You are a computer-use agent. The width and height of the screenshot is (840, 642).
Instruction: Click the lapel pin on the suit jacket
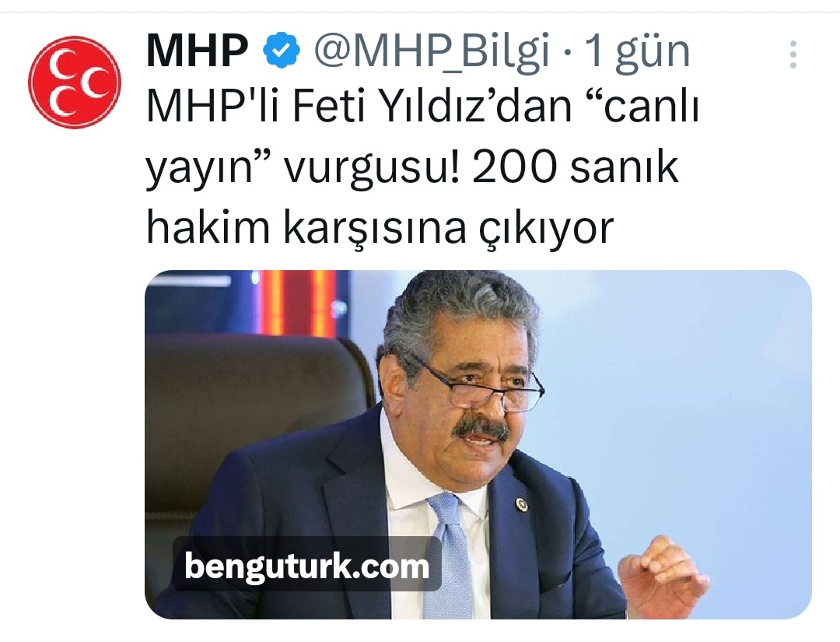click(x=520, y=503)
